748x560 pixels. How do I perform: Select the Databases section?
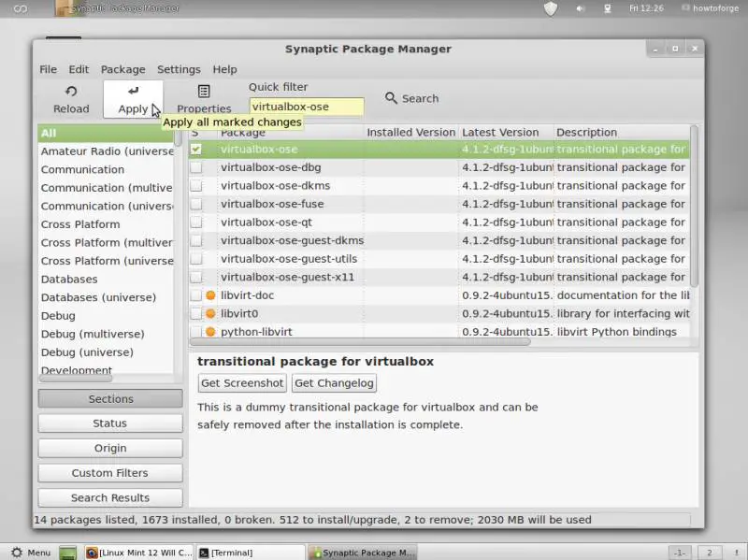106,279
